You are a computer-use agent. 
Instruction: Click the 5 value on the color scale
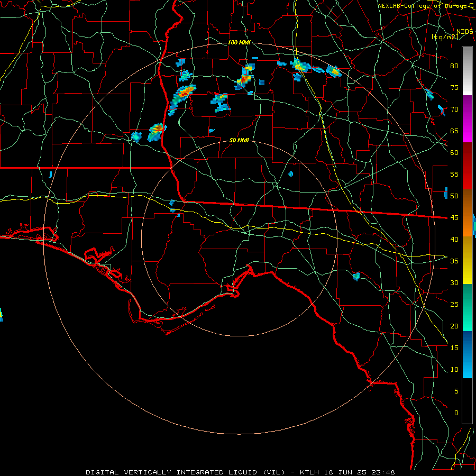pos(456,391)
